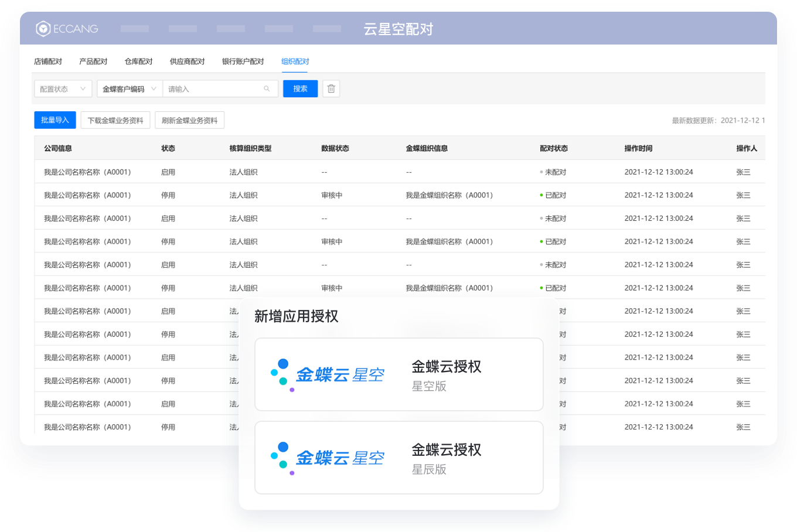Focus the 请输入 search input field
Image resolution: width=797 pixels, height=532 pixels.
click(220, 89)
